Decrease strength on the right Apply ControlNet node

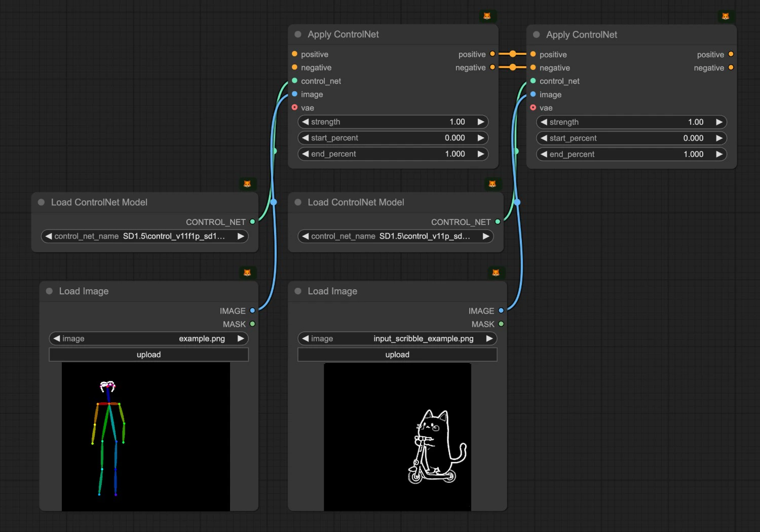point(544,122)
